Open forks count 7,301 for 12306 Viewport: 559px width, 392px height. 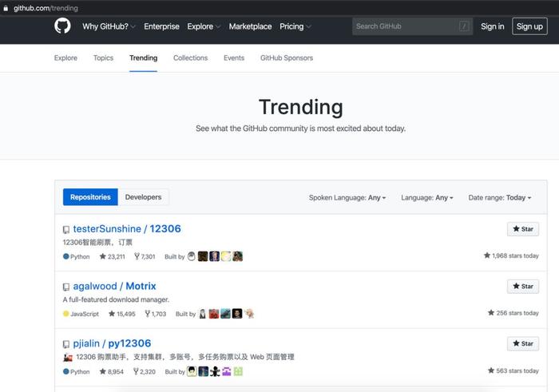tap(145, 256)
